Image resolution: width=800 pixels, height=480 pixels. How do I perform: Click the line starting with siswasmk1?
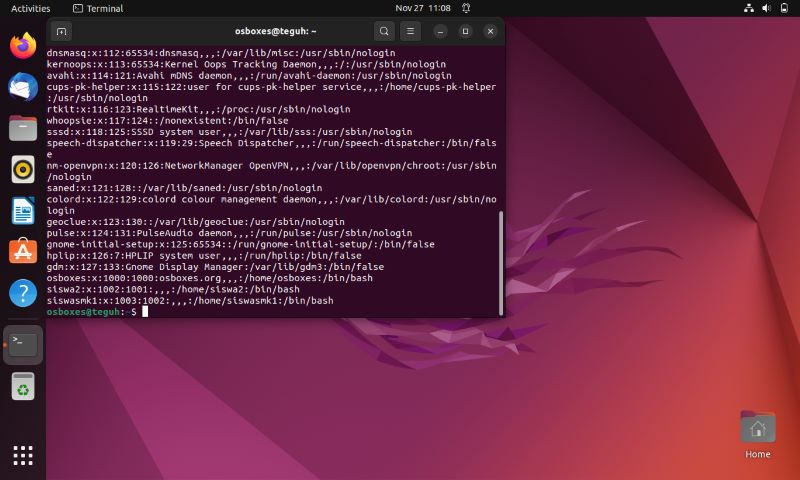(190, 300)
